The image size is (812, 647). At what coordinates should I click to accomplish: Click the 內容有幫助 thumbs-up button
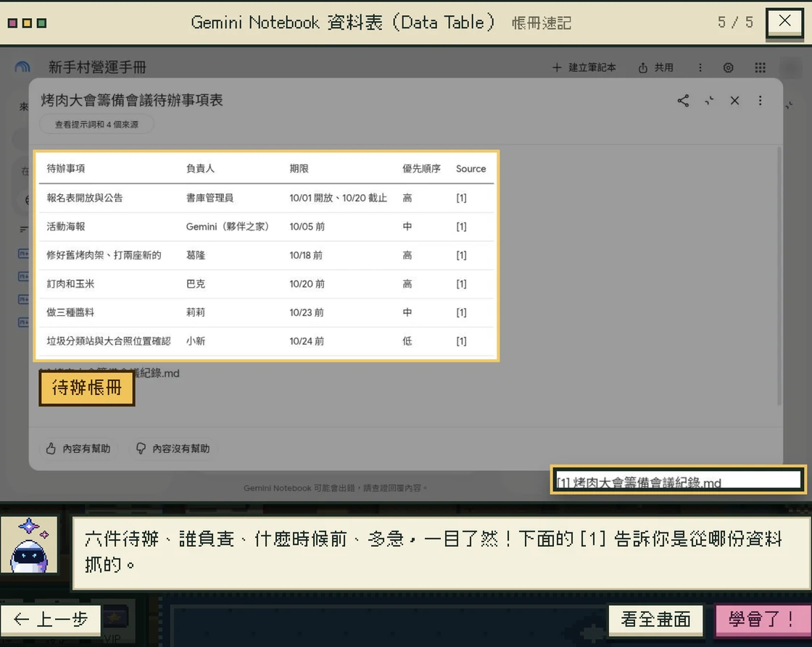pos(79,448)
